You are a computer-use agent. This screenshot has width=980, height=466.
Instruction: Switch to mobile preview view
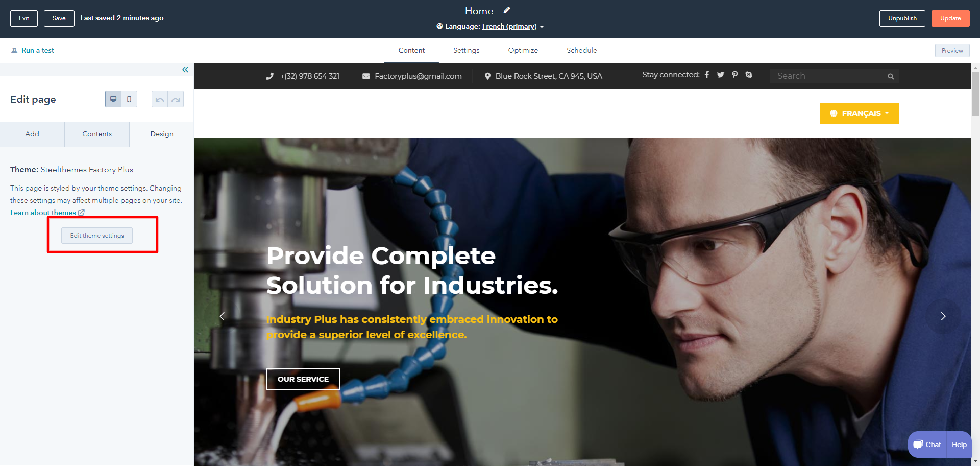[x=129, y=99]
